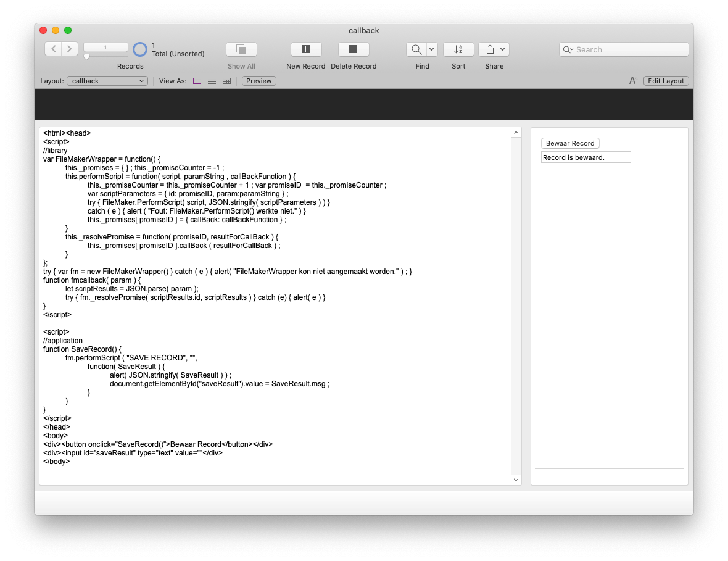728x561 pixels.
Task: Click the Delete Record minus icon
Action: [354, 49]
